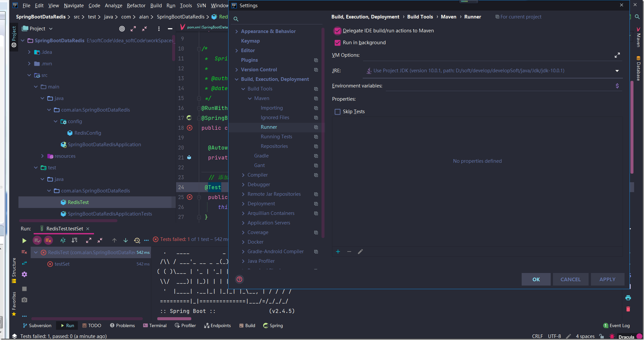Click CANCEL in Settings dialog

coord(570,279)
